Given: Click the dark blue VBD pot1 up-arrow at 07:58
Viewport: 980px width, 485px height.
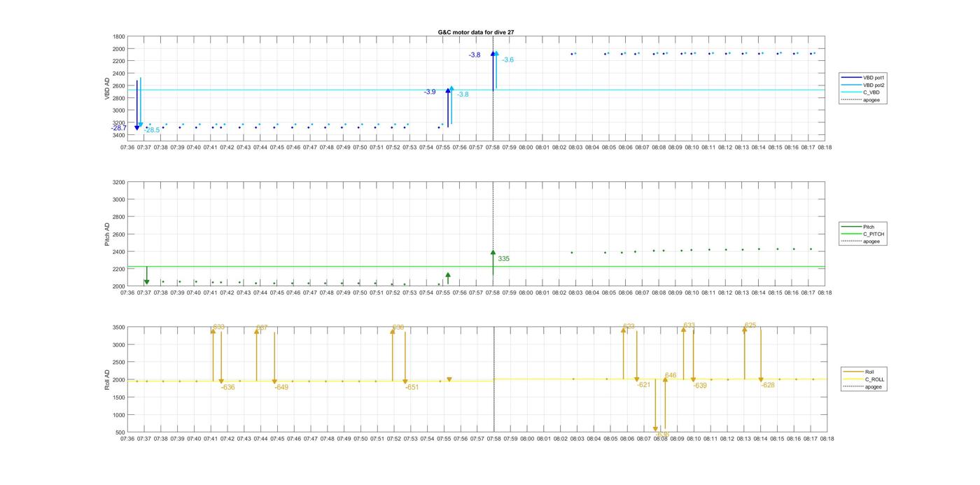Looking at the screenshot, I should 493,71.
